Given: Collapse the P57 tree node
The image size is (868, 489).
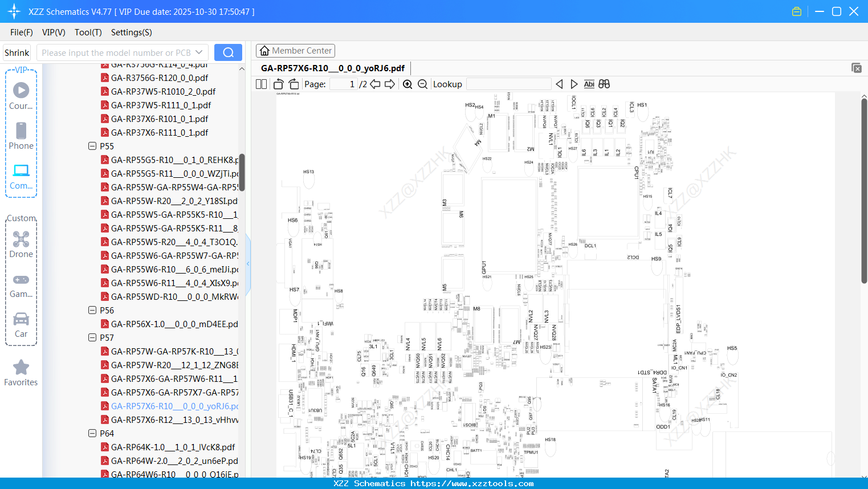Looking at the screenshot, I should [x=92, y=337].
